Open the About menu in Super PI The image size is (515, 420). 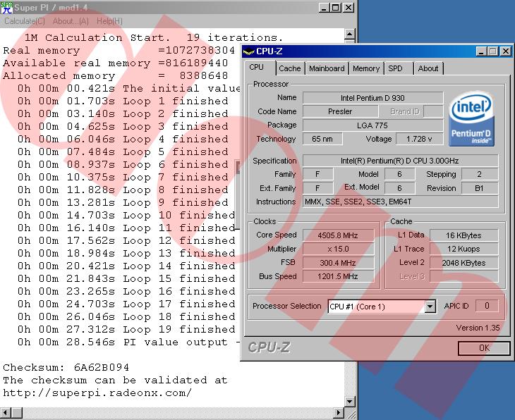tap(71, 21)
